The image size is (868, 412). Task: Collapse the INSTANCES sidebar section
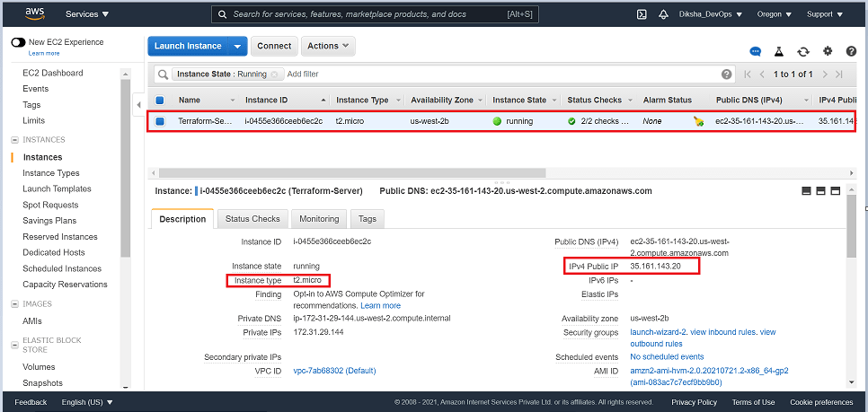point(15,140)
